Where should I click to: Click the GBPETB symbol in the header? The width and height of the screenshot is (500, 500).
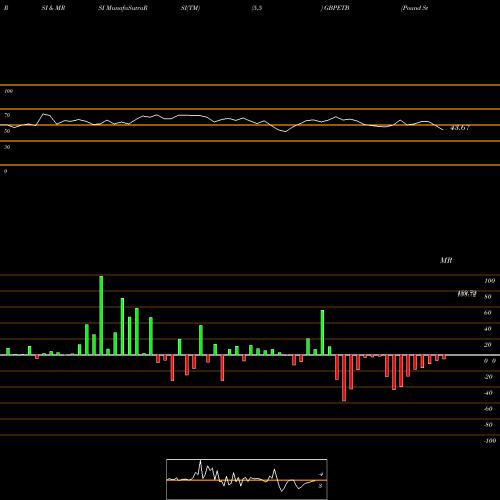tap(337, 8)
